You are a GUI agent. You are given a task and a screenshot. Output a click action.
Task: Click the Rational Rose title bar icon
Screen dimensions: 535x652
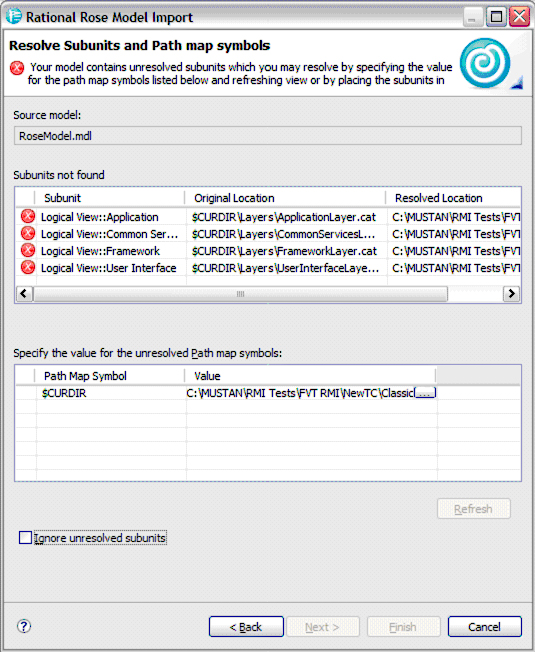point(13,17)
